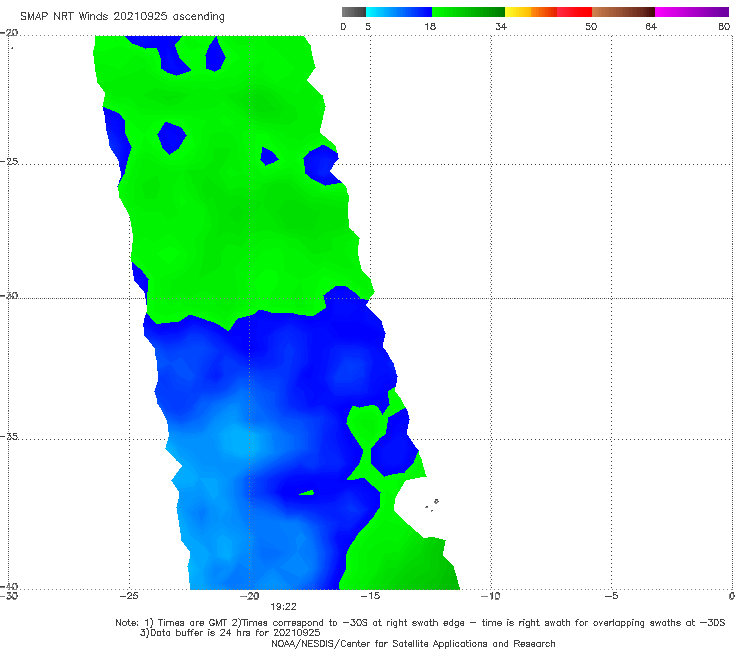Click the colorbar label '64'
This screenshot has height=650, width=740.
[x=651, y=26]
